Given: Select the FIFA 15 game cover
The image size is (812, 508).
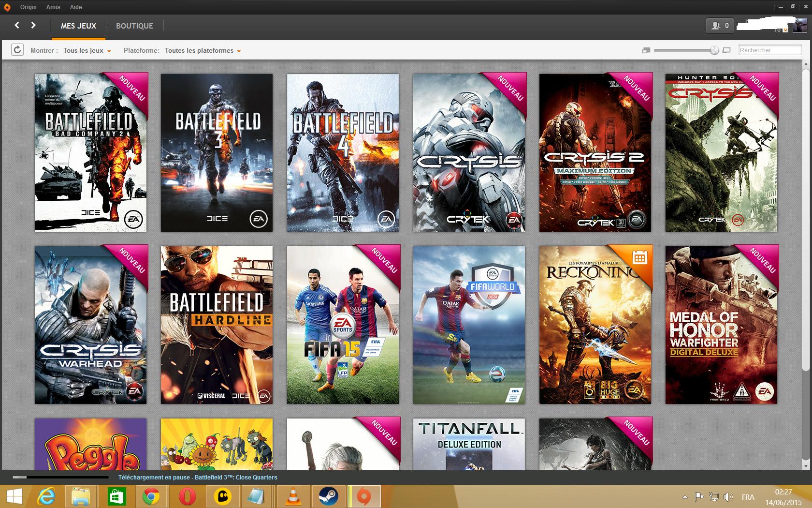Looking at the screenshot, I should click(x=343, y=325).
